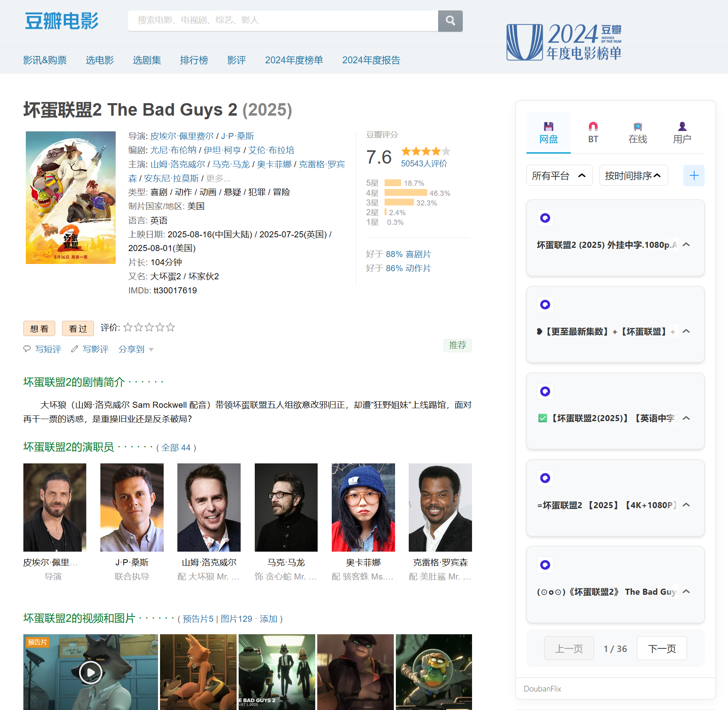Open the movie poster image

[x=71, y=197]
